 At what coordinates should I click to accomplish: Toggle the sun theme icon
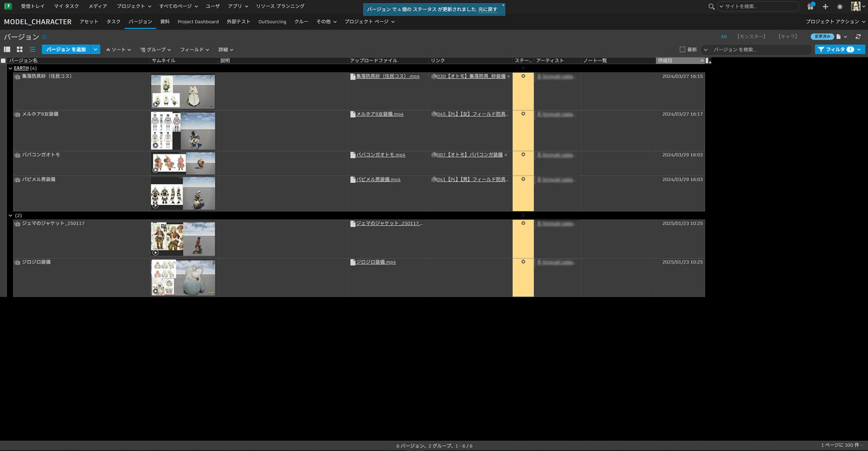click(840, 7)
